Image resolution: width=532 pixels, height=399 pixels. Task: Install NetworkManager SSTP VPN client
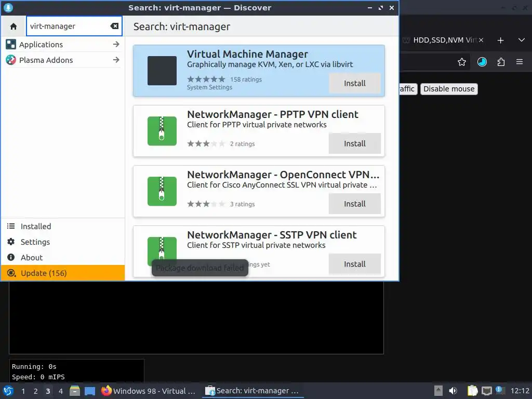[x=354, y=264]
